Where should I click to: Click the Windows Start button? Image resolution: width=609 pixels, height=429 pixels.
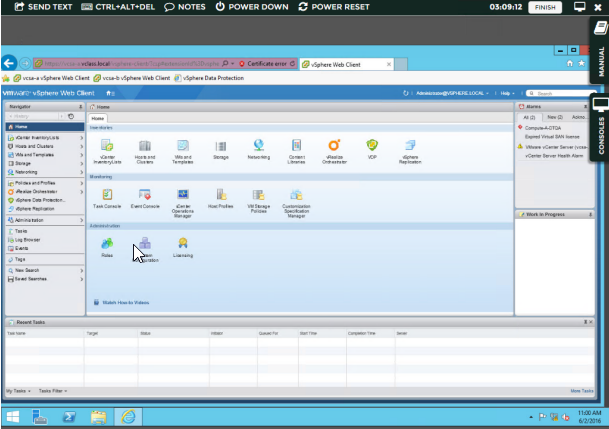tap(13, 417)
